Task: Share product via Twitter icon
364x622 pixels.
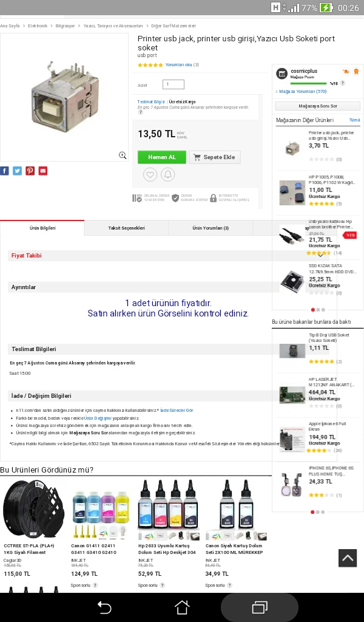Action: pyautogui.click(x=18, y=171)
